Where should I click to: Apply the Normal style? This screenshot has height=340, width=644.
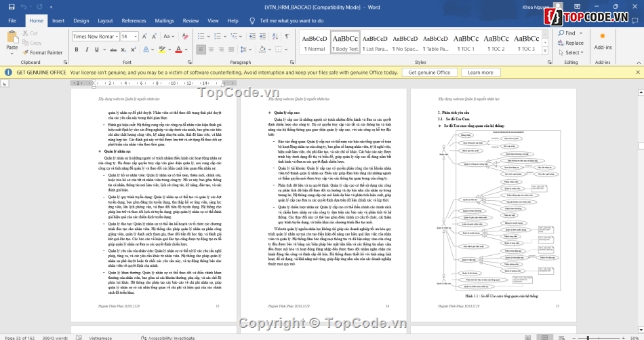315,42
